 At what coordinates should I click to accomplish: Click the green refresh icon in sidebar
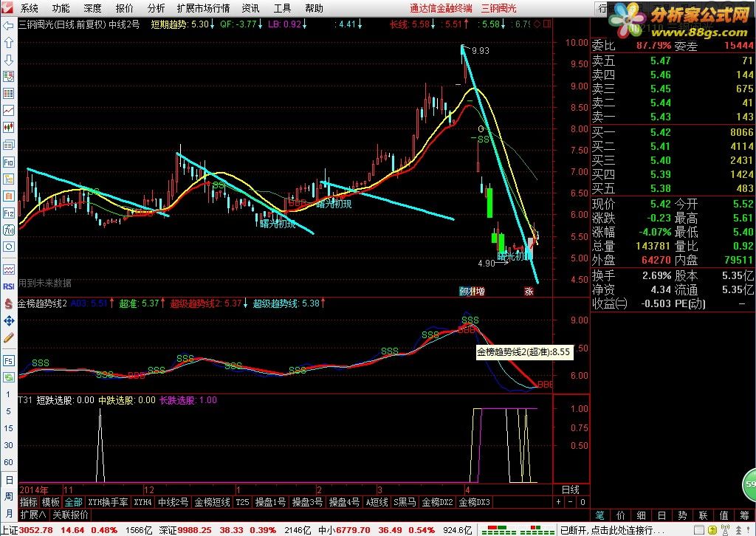click(8, 377)
